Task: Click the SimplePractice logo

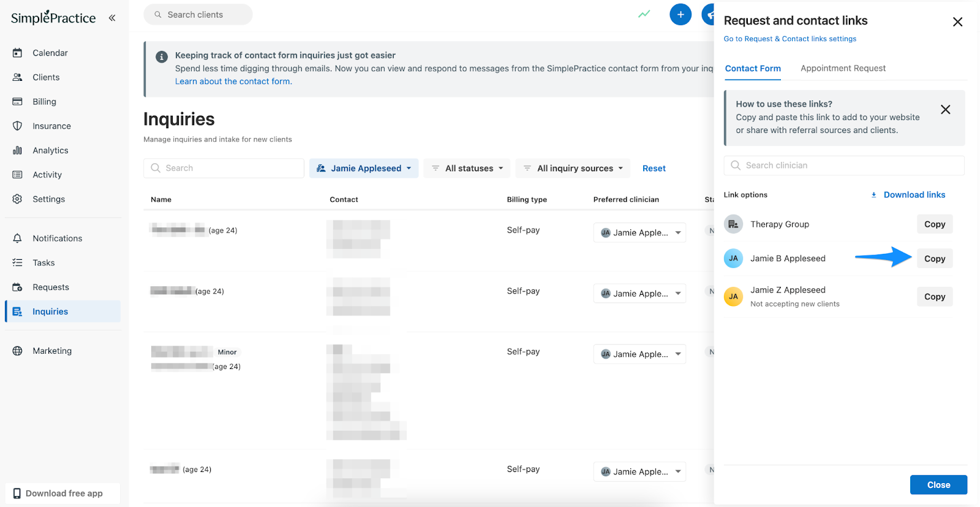Action: click(x=53, y=17)
